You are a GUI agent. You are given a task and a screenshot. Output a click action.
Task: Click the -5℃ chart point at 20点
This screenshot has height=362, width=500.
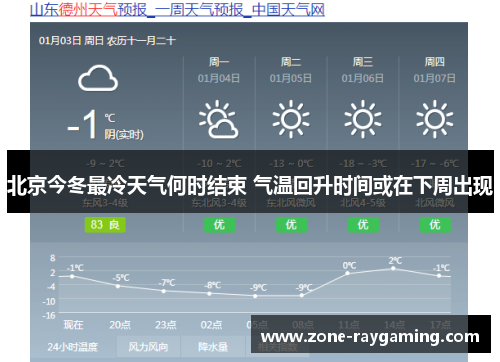pos(118,286)
